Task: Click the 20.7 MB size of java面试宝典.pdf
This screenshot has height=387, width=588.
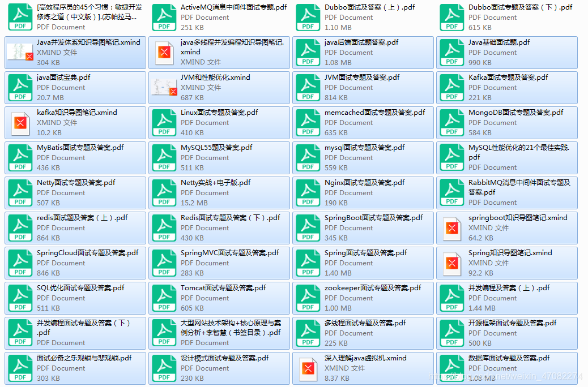Action: point(50,98)
